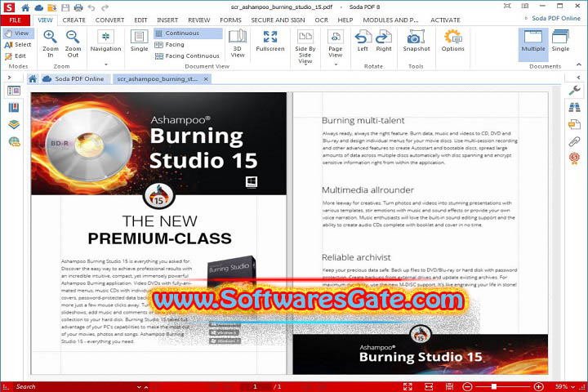
Task: Switch to the REVIEW tab
Action: click(198, 20)
